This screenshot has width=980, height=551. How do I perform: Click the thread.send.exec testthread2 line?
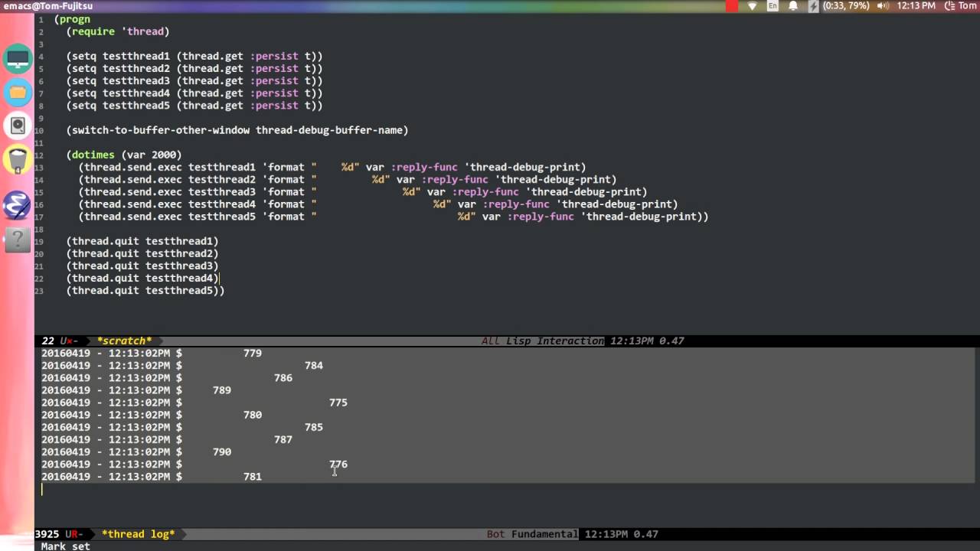tap(348, 179)
